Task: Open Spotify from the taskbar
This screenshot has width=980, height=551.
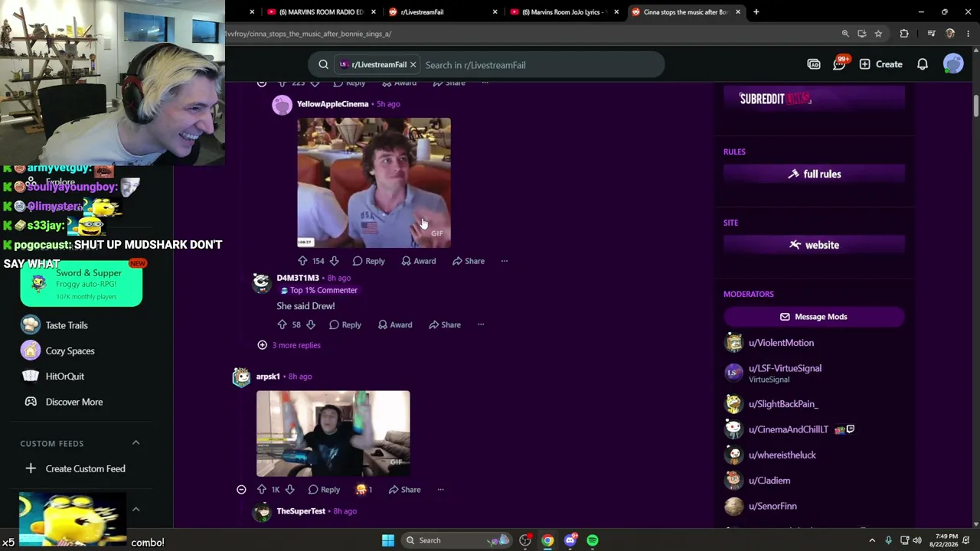Action: [x=593, y=540]
